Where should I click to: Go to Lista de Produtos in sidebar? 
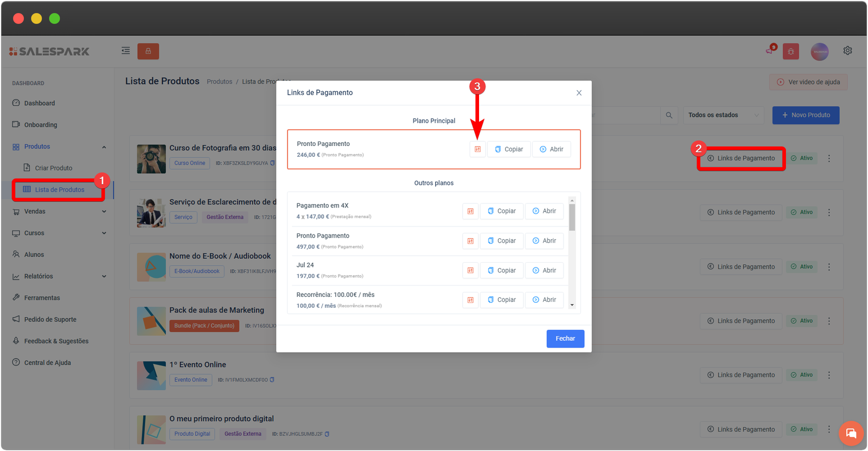(x=59, y=190)
